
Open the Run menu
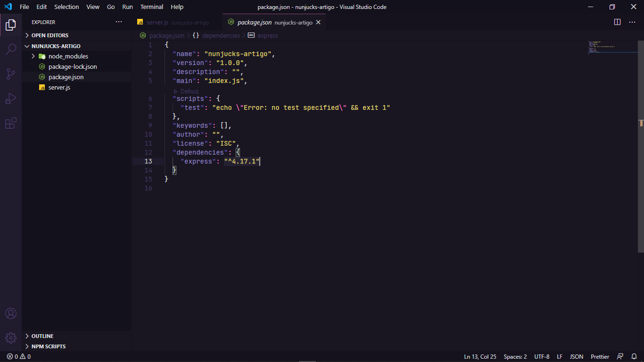click(127, 7)
